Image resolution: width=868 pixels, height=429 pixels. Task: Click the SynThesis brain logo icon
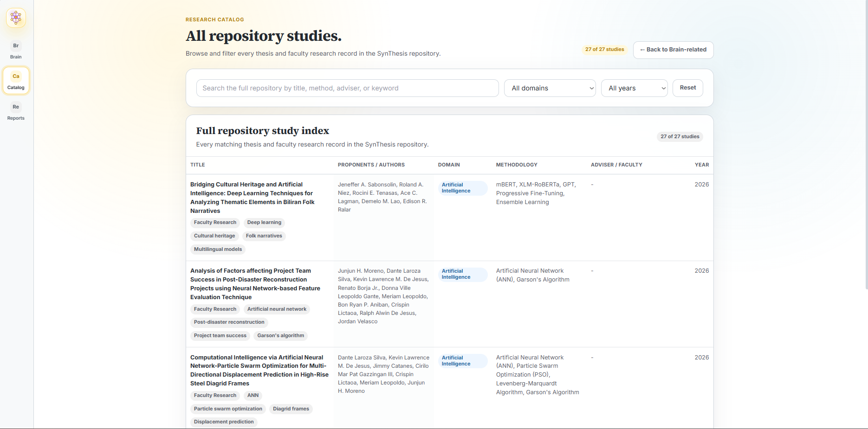[x=16, y=18]
